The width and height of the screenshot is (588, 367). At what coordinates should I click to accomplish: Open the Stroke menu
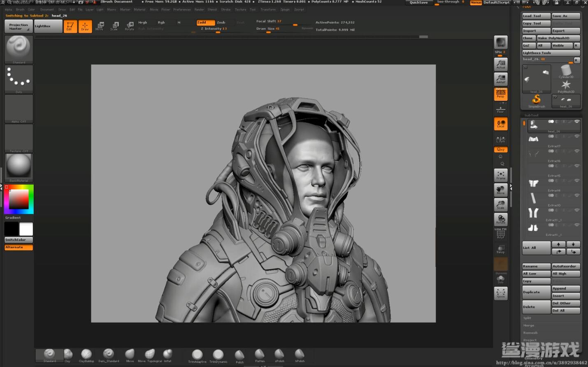(x=226, y=9)
